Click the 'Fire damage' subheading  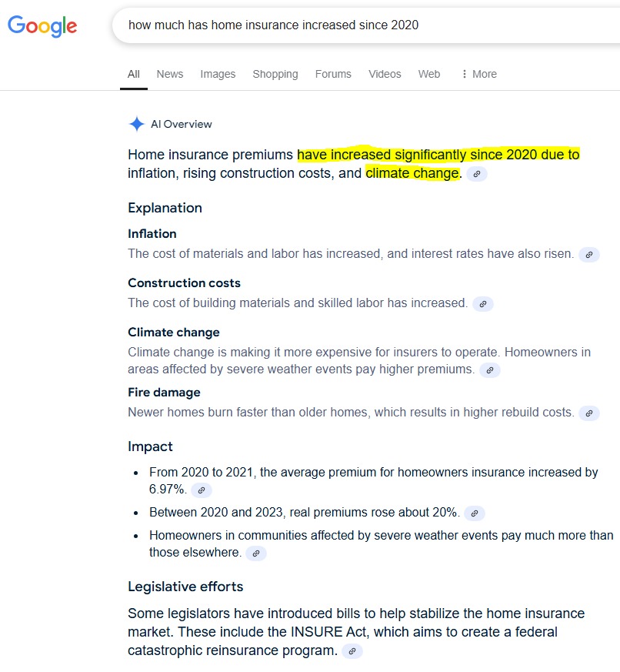164,392
